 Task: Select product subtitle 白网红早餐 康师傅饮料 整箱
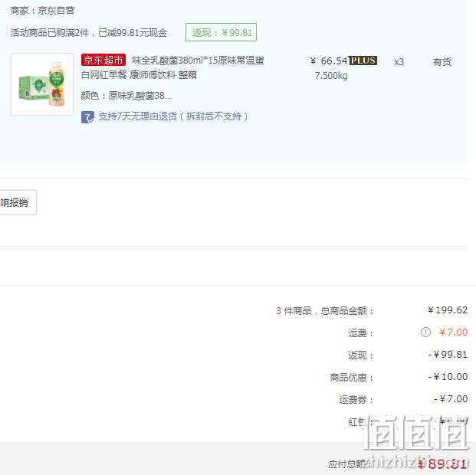[x=139, y=74]
